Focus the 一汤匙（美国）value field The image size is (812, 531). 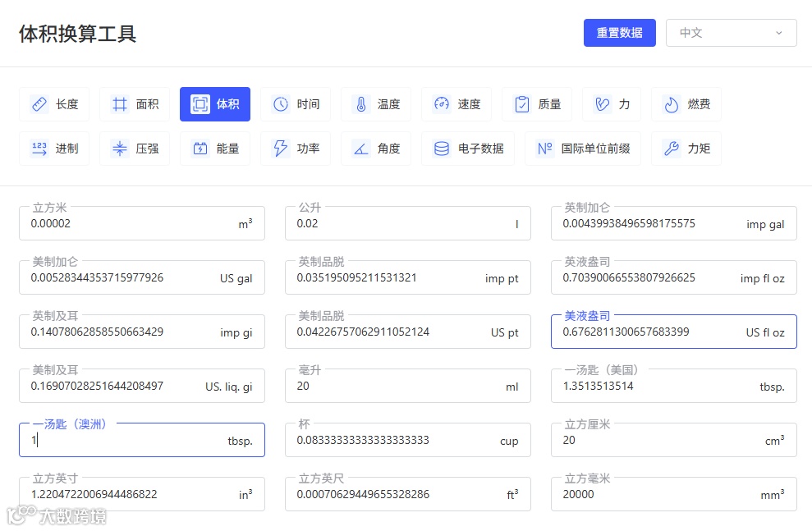(674, 386)
